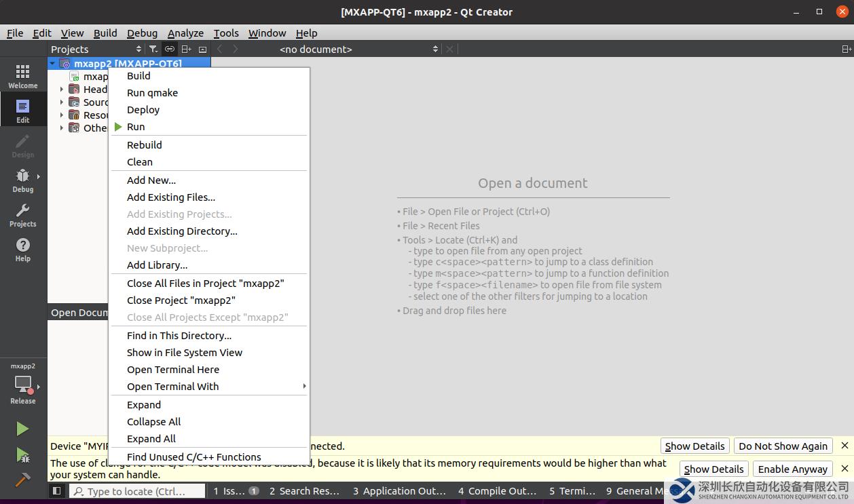This screenshot has width=854, height=504.
Task: Choose Close All Files in Project "mxapp2"
Action: tap(209, 284)
